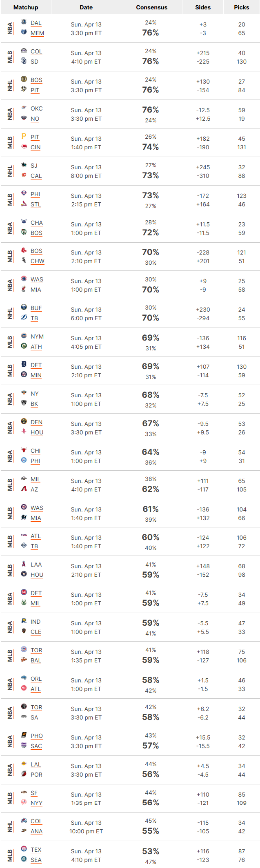The height and width of the screenshot is (868, 260).
Task: Open the MEM team link
Action: [37, 33]
